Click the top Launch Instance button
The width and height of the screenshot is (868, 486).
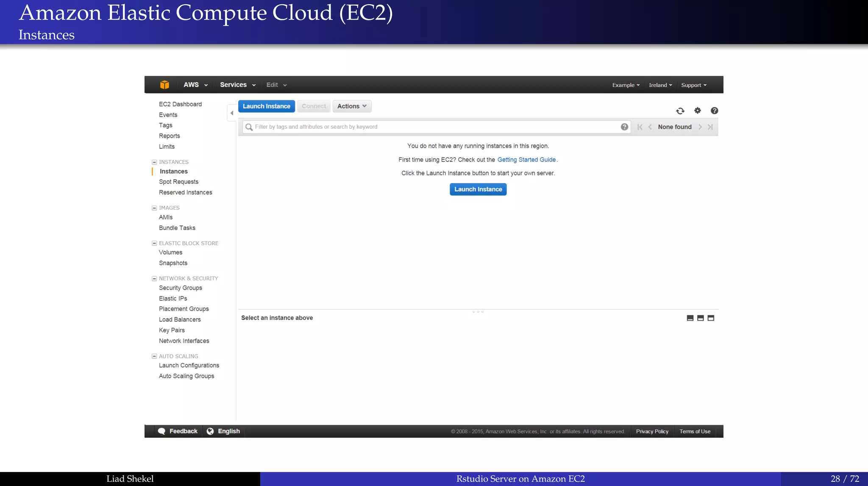[267, 106]
